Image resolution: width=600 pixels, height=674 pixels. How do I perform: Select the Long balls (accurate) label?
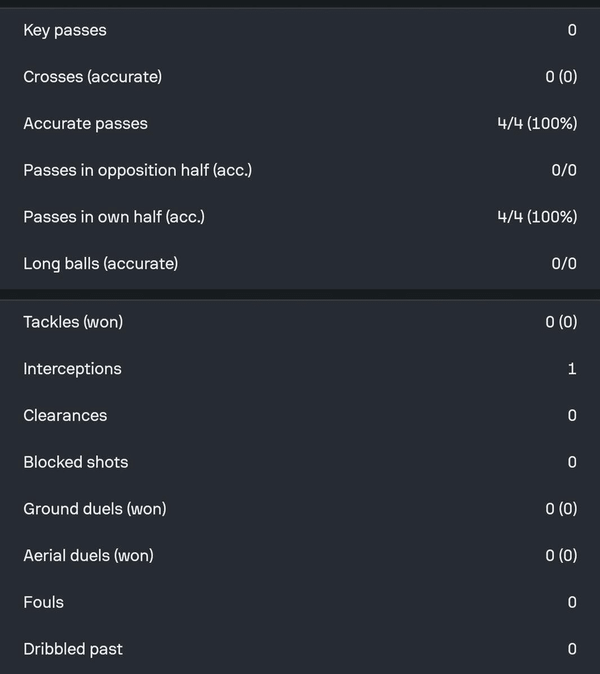coord(100,264)
